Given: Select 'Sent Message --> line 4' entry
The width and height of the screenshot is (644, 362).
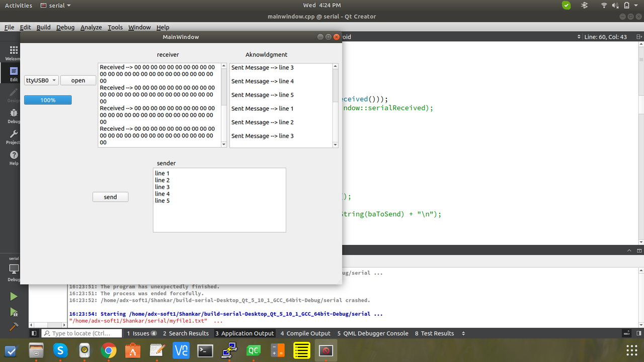Looking at the screenshot, I should [263, 81].
